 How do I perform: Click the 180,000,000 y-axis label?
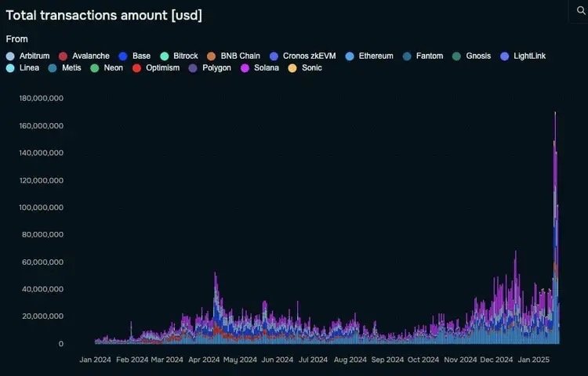(x=42, y=99)
